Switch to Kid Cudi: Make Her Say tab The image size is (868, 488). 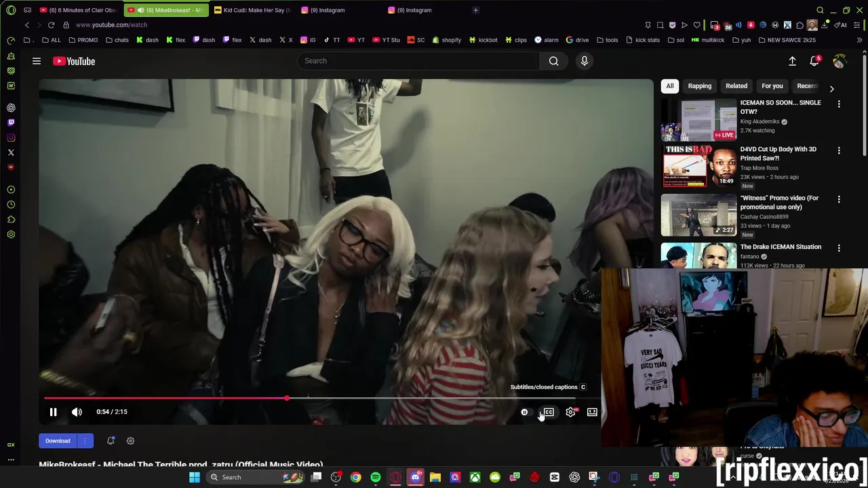252,10
